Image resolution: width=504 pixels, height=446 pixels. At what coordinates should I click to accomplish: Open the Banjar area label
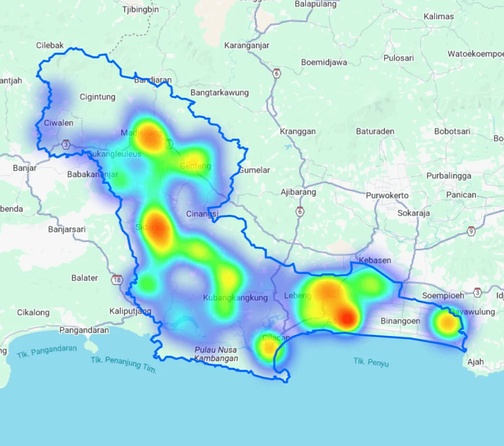(26, 168)
